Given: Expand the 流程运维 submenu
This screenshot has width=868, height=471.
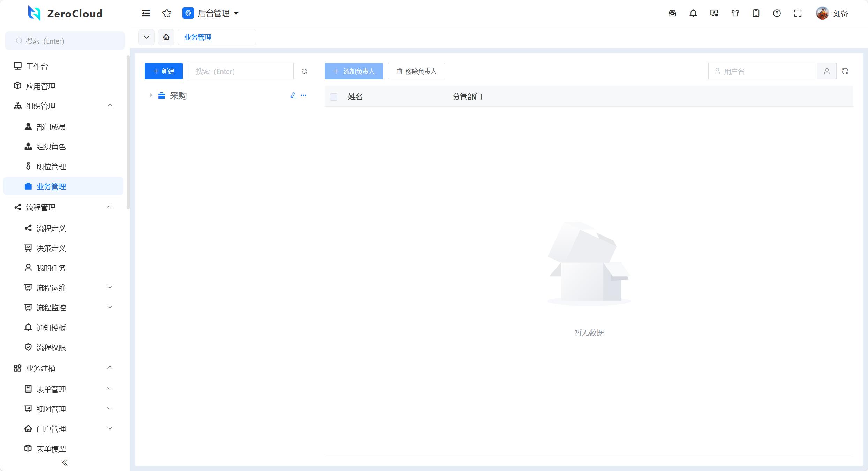Looking at the screenshot, I should pos(110,287).
